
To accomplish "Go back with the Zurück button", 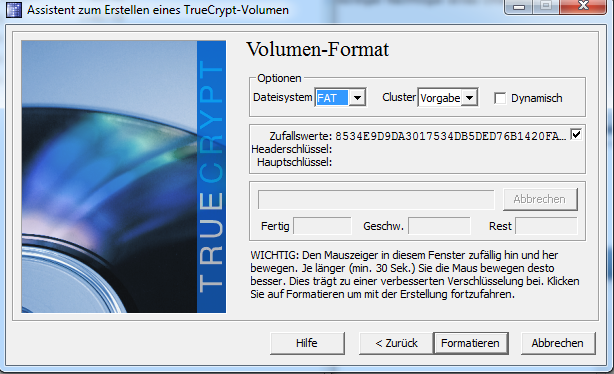I will pyautogui.click(x=396, y=343).
